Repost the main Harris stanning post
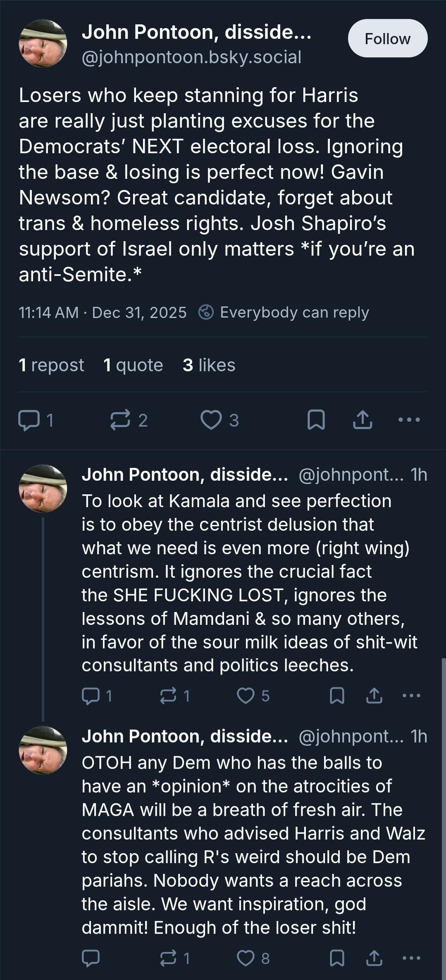The image size is (446, 980). [x=120, y=420]
